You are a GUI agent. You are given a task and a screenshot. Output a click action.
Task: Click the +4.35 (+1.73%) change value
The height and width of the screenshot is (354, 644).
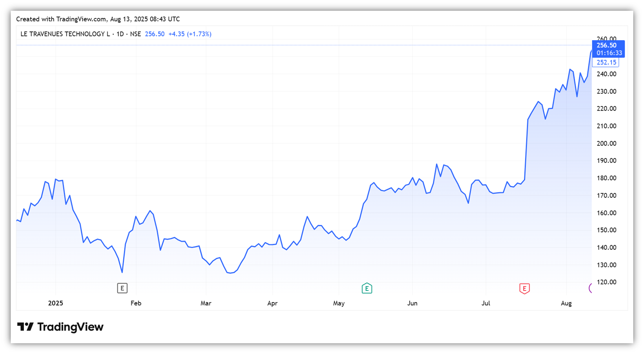tap(190, 34)
